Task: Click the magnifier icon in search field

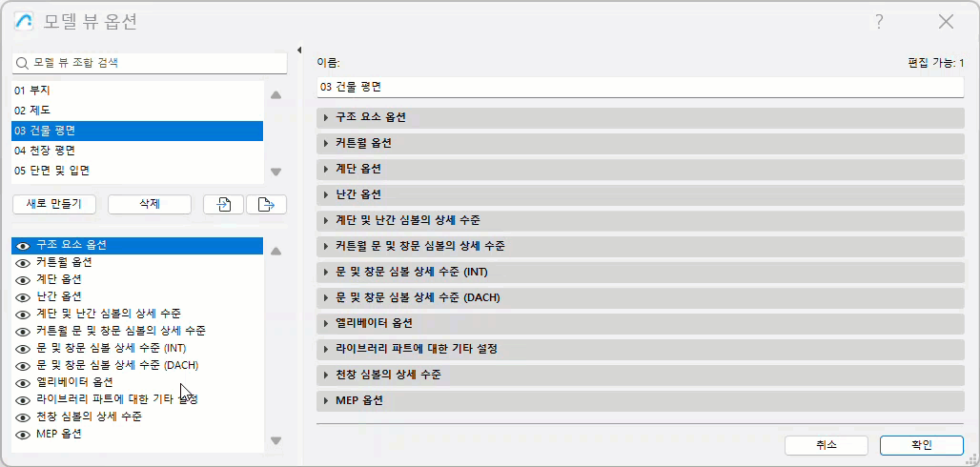Action: tap(23, 63)
